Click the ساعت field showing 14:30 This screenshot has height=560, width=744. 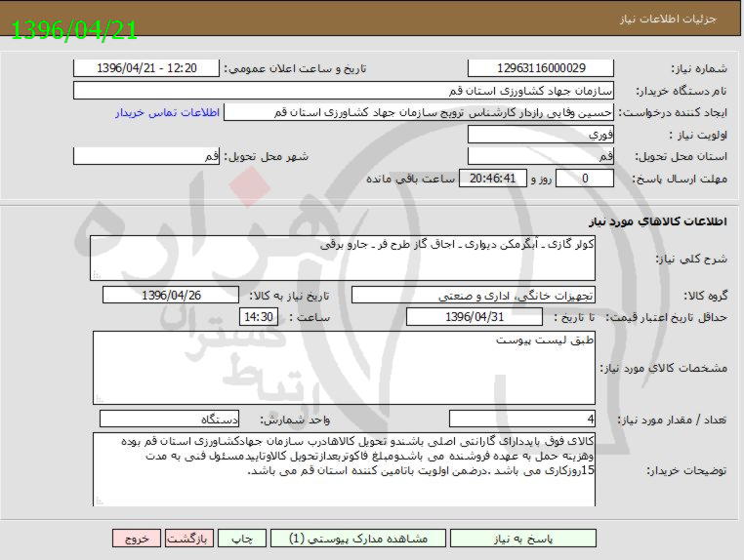(259, 317)
